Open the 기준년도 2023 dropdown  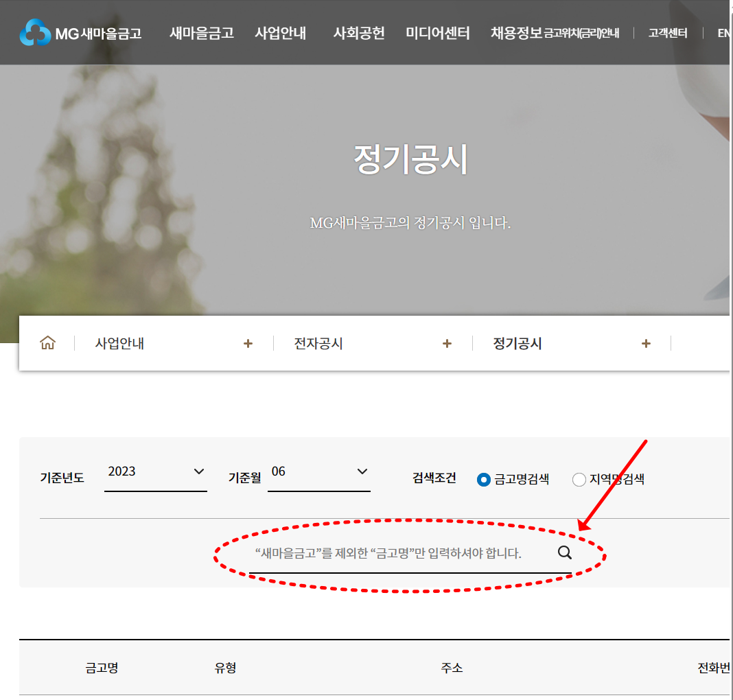[156, 473]
